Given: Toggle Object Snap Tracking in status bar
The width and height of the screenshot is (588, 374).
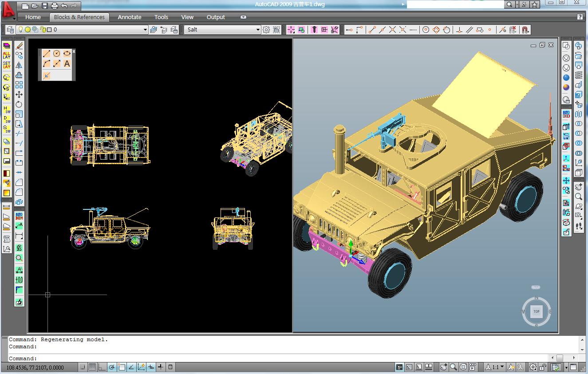Looking at the screenshot, I should (x=131, y=367).
